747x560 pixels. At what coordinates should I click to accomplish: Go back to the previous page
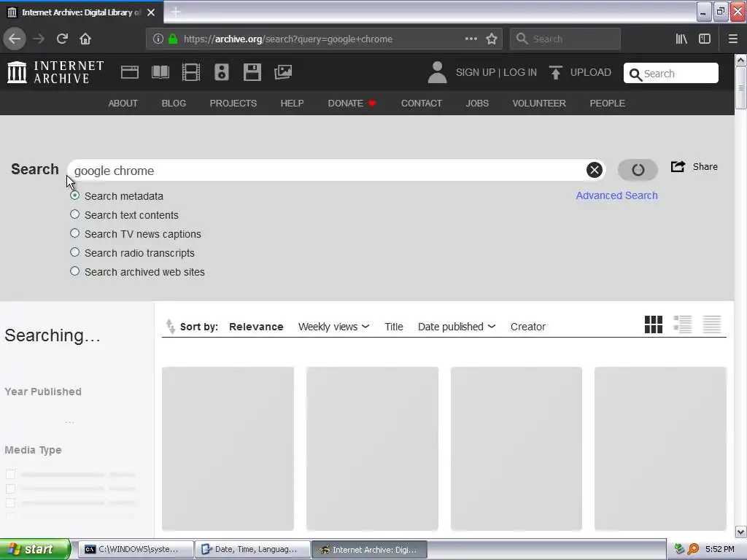point(15,39)
